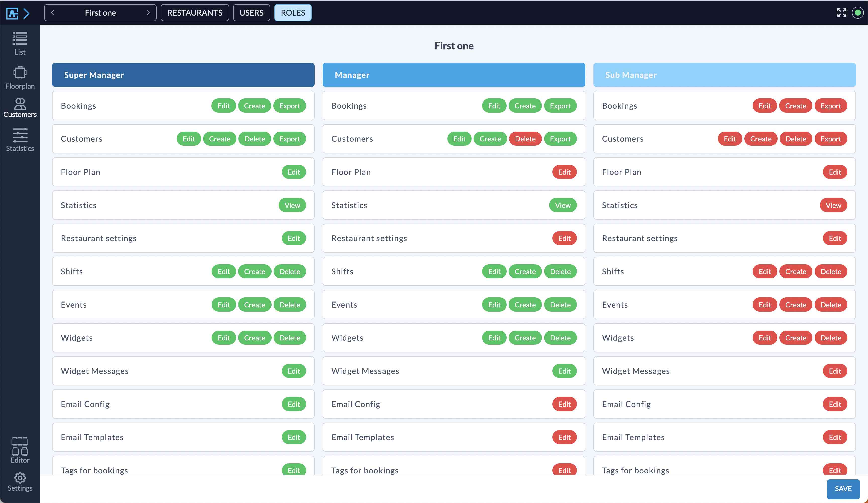Click the 'First one' restaurant selector label
Viewport: 868px width, 503px height.
[x=100, y=13]
